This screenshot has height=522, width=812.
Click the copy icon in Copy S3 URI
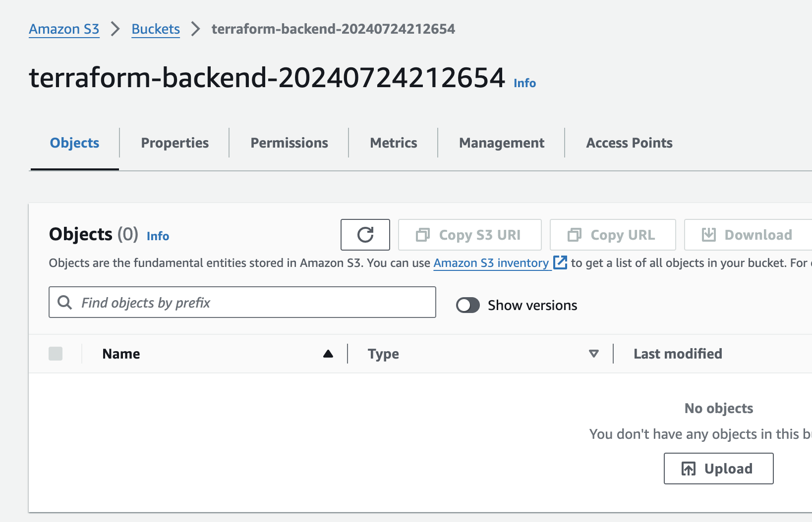pos(423,235)
